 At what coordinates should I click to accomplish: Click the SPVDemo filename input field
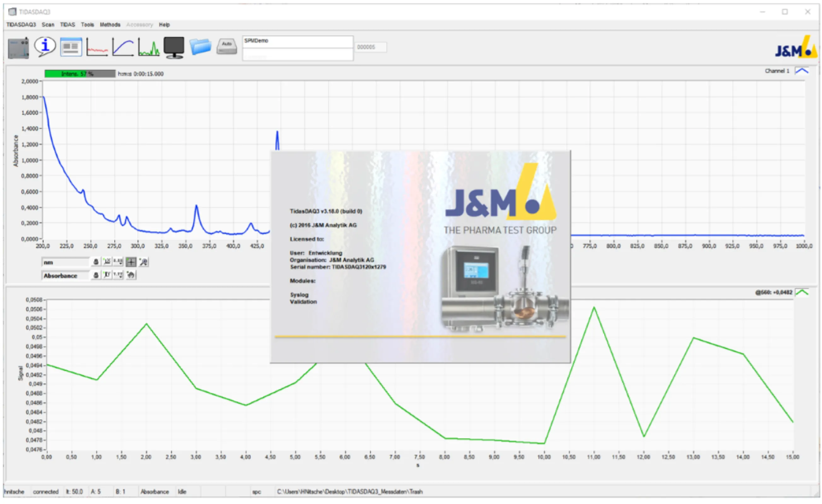[298, 42]
